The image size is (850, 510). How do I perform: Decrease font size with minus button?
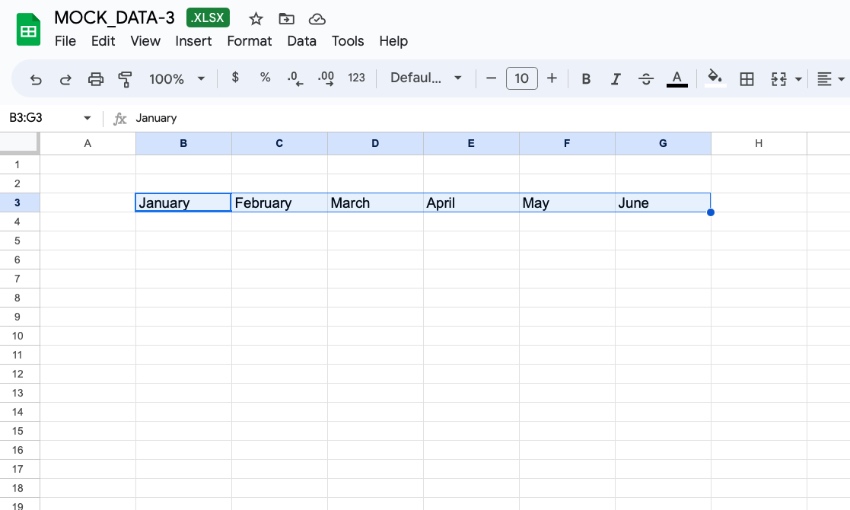tap(491, 79)
